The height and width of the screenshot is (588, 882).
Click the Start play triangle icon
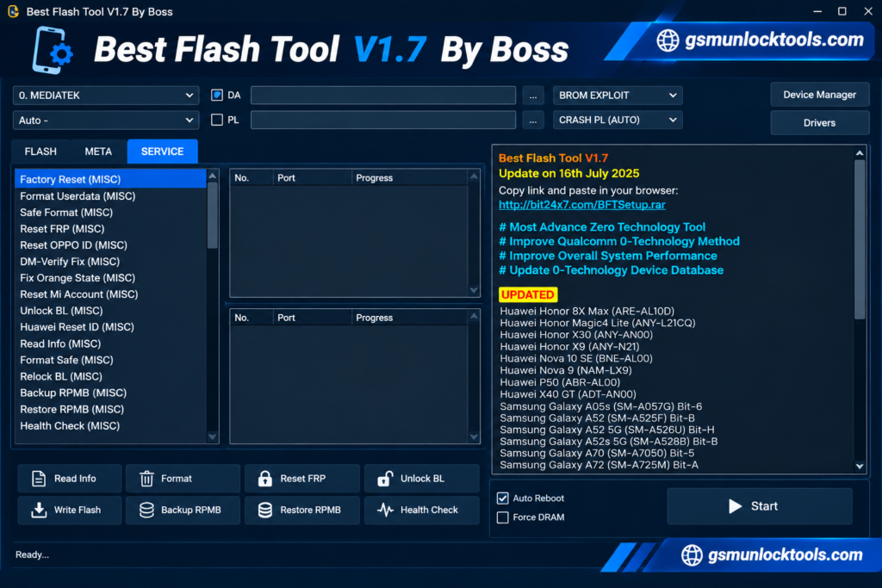tap(735, 506)
